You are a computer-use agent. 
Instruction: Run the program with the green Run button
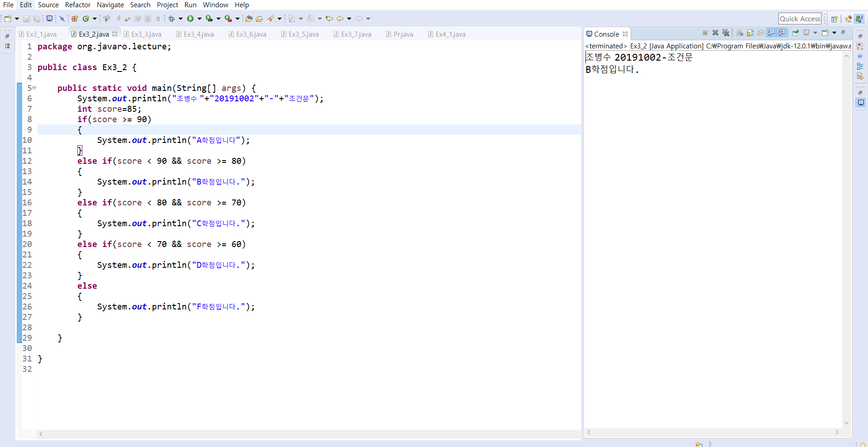click(x=190, y=19)
